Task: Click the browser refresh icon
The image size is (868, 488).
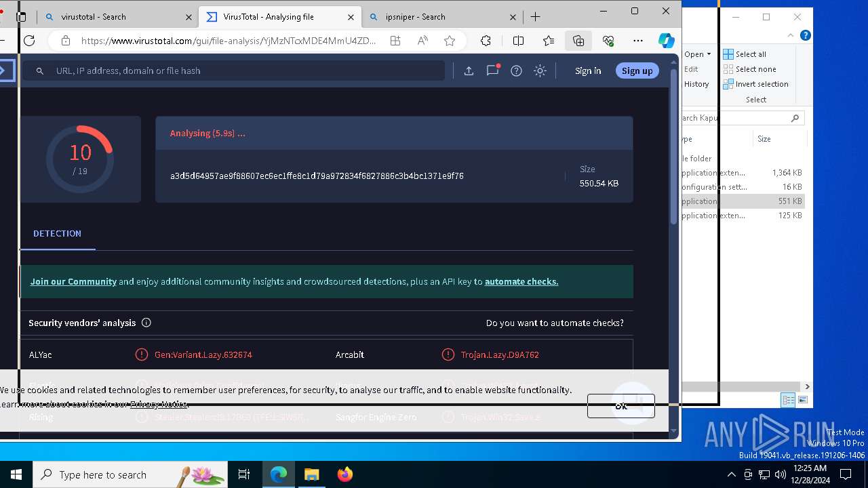Action: pos(29,41)
